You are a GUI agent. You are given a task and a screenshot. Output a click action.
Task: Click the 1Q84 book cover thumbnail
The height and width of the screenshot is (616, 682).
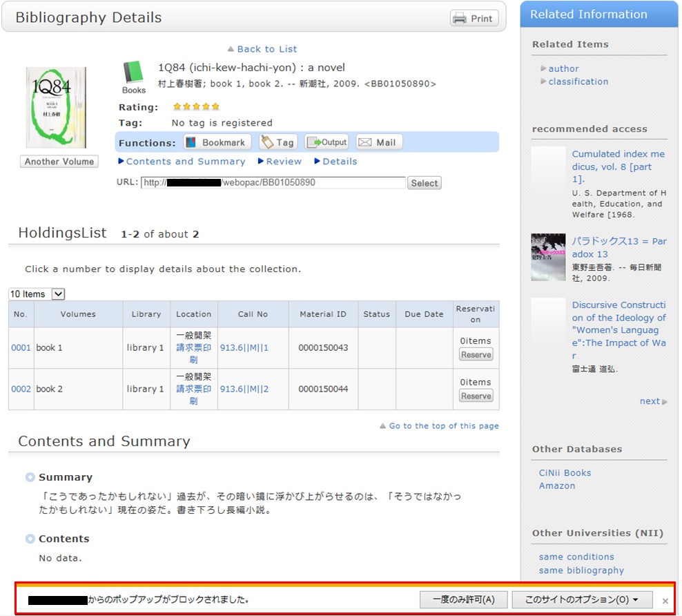click(x=56, y=108)
